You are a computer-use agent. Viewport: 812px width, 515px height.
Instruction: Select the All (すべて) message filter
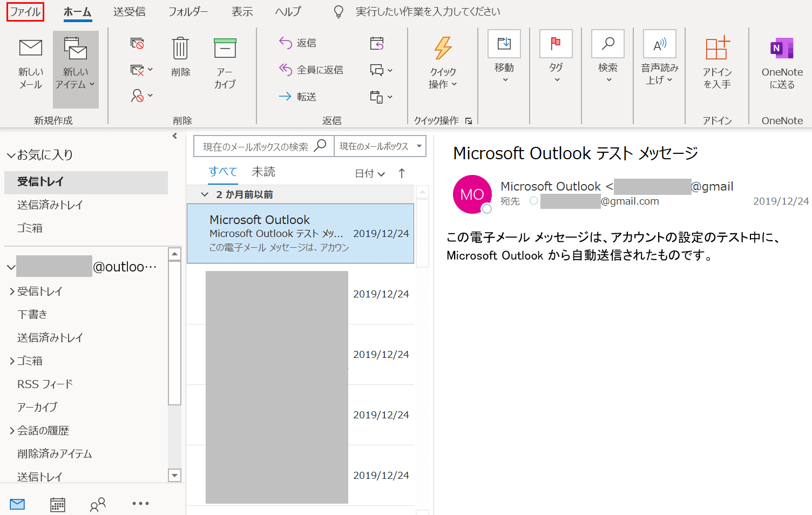coord(223,172)
